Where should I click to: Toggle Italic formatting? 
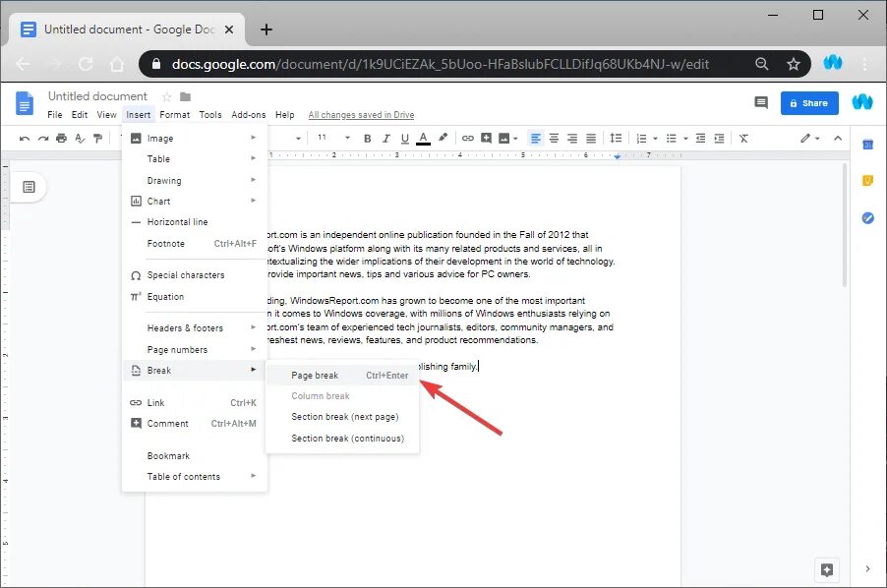(385, 139)
